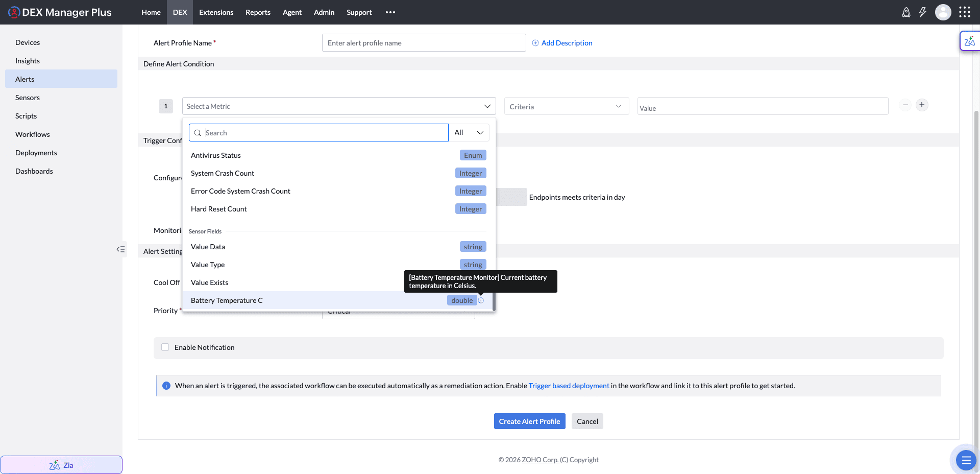Click the Cancel button

[x=587, y=421]
